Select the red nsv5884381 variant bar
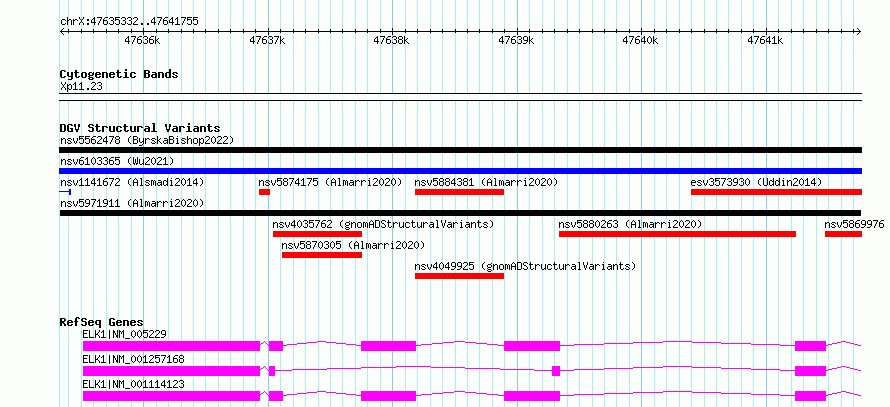 coord(459,192)
